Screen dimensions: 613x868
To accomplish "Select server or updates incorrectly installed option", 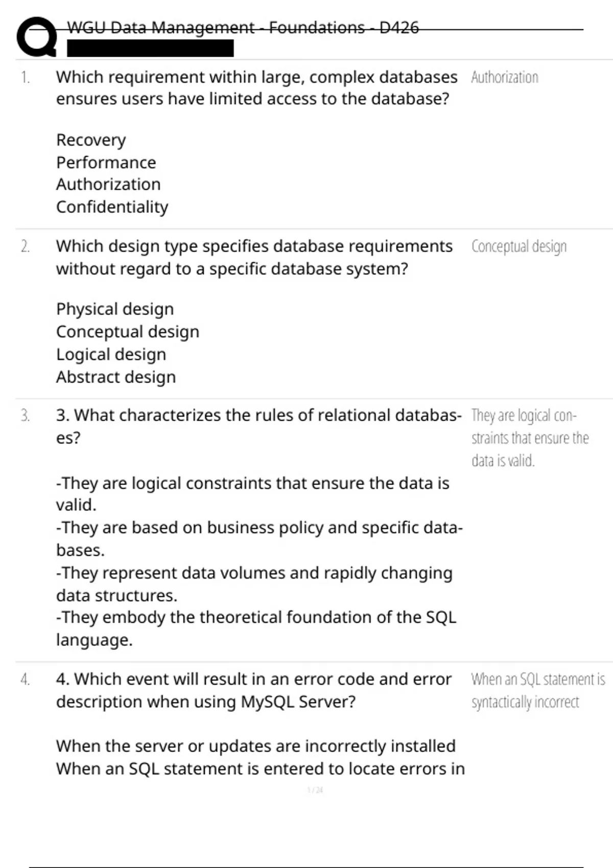I will (255, 746).
